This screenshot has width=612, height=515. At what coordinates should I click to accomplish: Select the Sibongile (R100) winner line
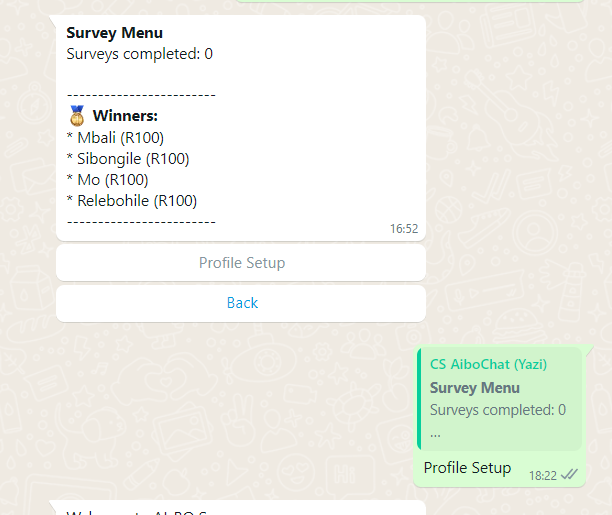[128, 159]
